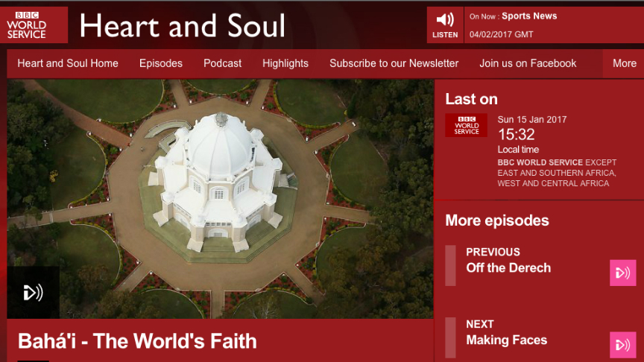Screen dimensions: 644x362
Task: Click the Heart and Soul title
Action: point(183,25)
